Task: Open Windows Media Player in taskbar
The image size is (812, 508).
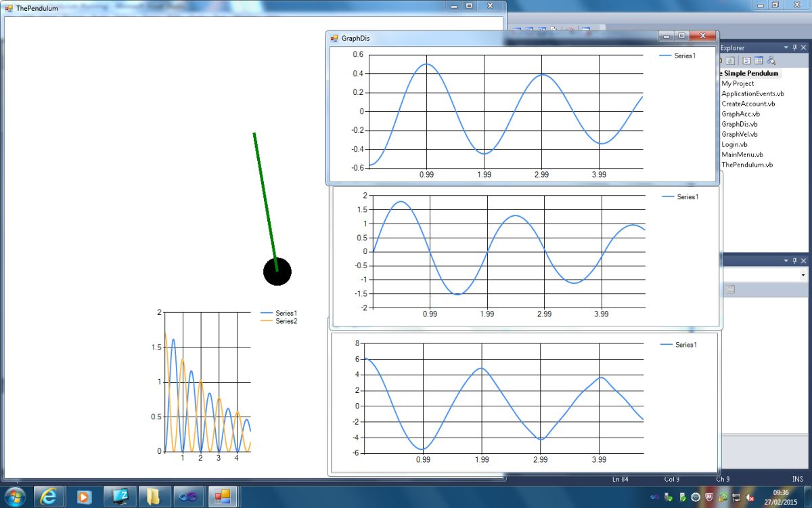Action: [x=84, y=496]
